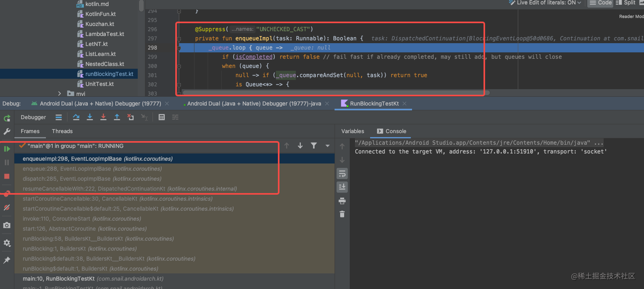644x289 pixels.
Task: Pin the debug tab with pin icon
Action: point(7,260)
